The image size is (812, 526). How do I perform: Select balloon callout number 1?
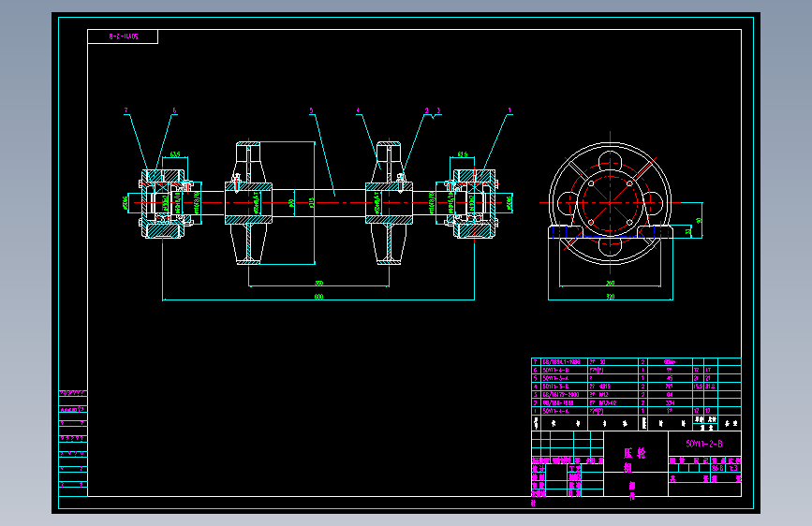point(509,110)
